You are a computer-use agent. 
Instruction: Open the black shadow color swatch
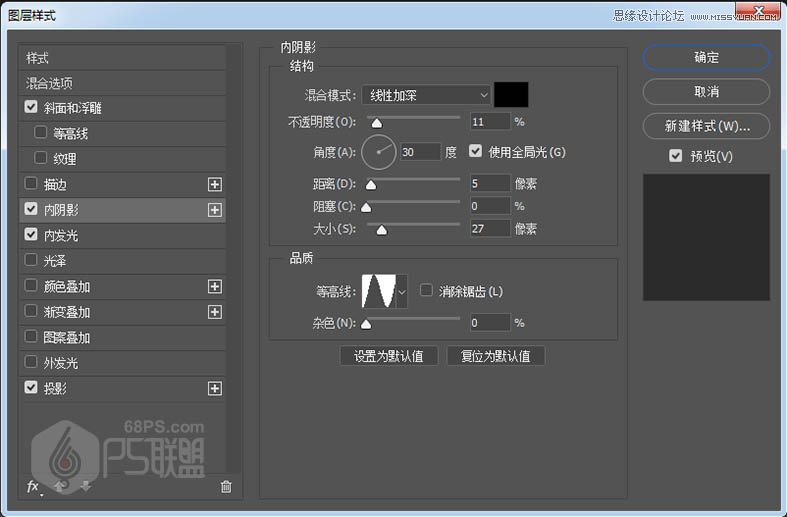click(x=511, y=95)
